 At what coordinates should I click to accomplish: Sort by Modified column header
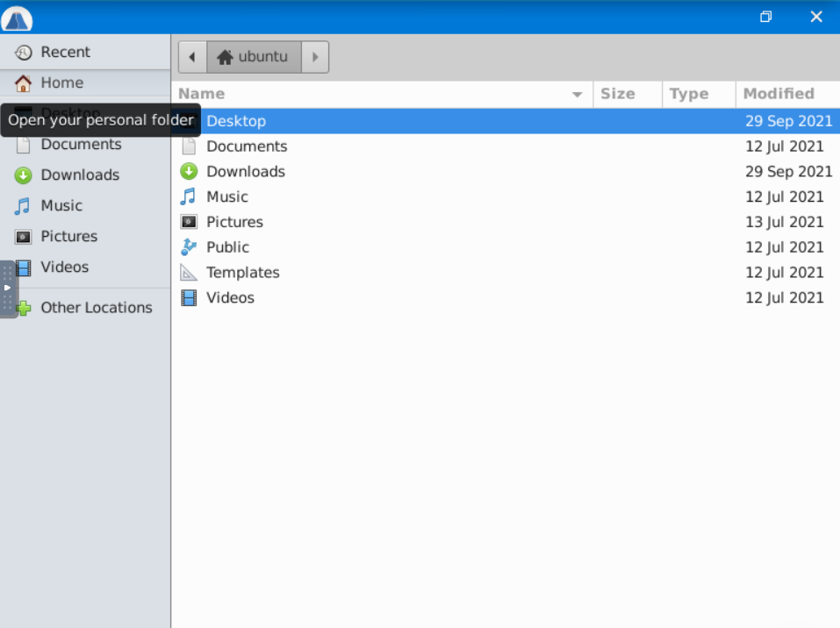click(x=788, y=94)
